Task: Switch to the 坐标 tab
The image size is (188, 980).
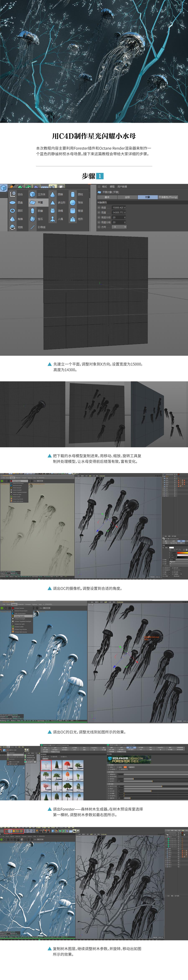Action: 127,197
